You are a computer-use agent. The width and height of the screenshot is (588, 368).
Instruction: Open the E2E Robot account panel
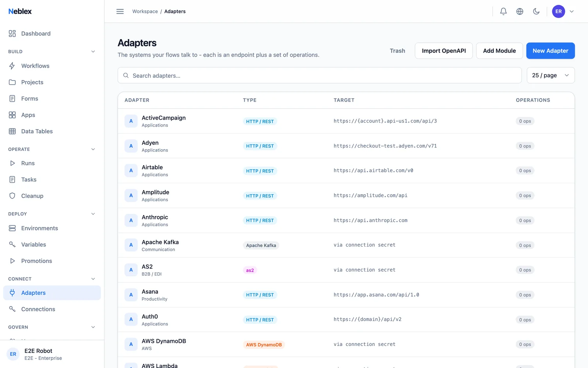tap(52, 354)
